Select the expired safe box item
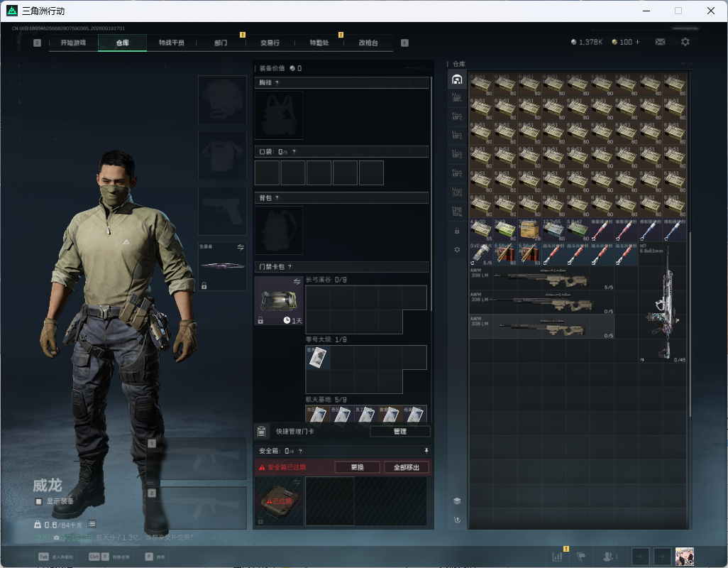The height and width of the screenshot is (568, 728). click(x=279, y=501)
